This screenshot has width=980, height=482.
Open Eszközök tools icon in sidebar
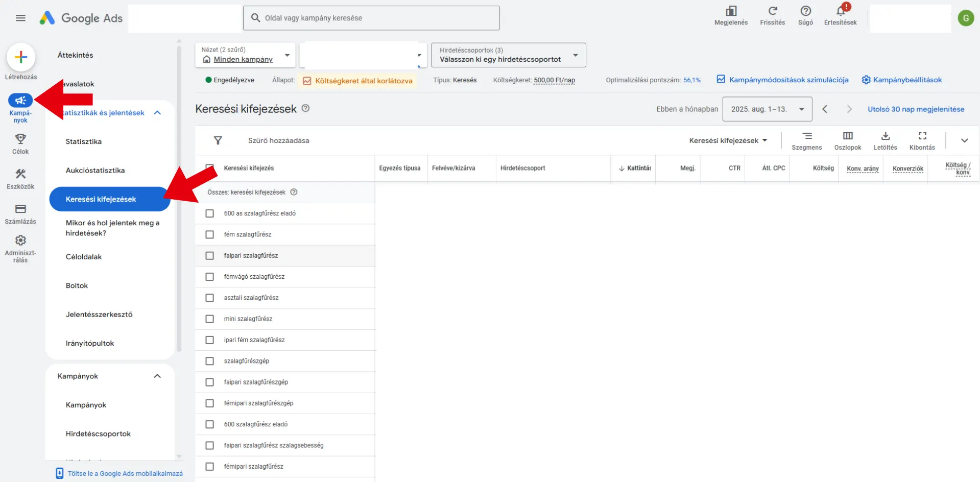pos(20,174)
